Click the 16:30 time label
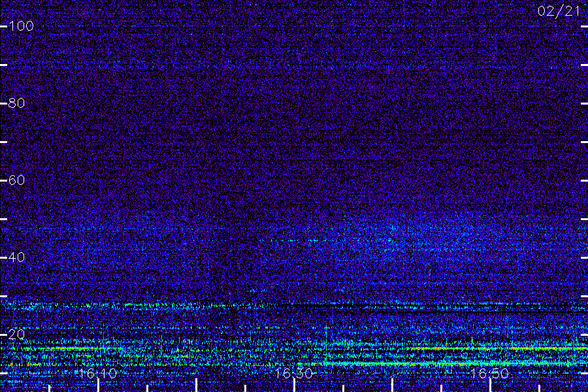 click(x=293, y=373)
